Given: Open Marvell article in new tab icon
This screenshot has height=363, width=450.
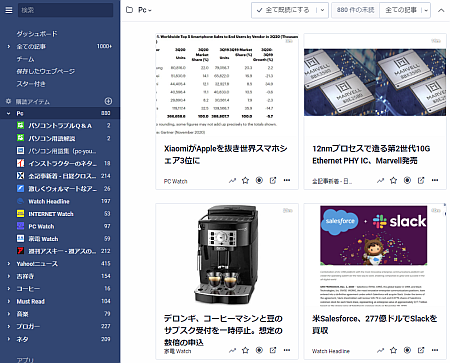Looking at the screenshot, I should [x=421, y=180].
